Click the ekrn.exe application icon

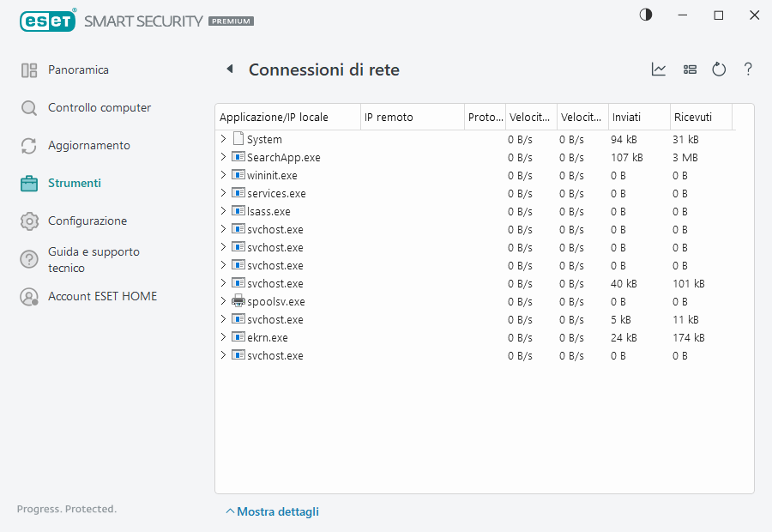(238, 337)
